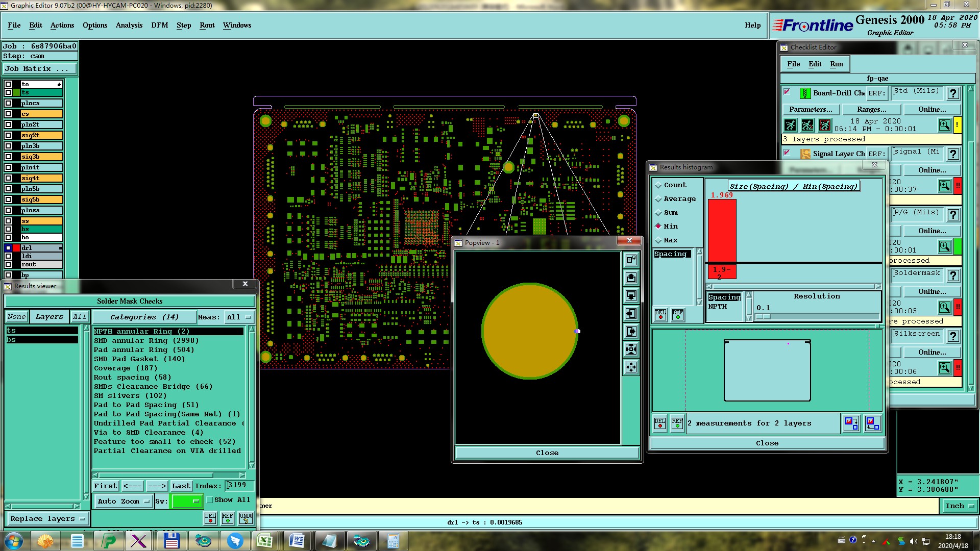Select the Average radio option in histogram
This screenshot has width=980, height=551.
click(658, 199)
